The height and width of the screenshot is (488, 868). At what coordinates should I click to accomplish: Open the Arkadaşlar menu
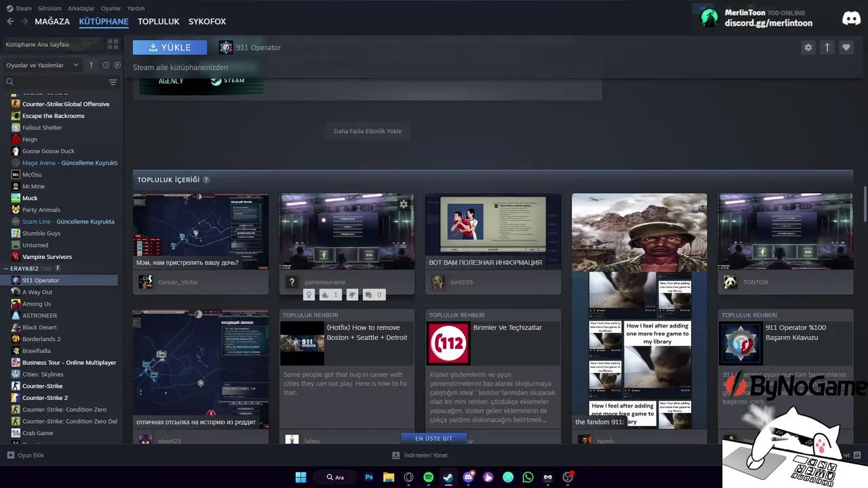click(x=81, y=8)
